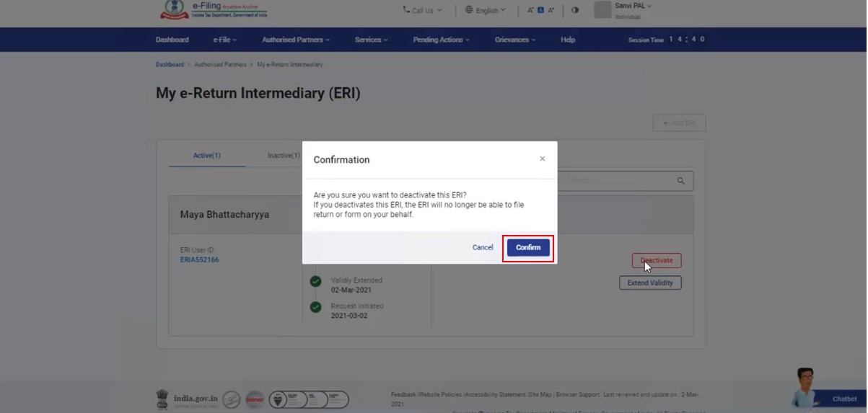This screenshot has height=413, width=868.
Task: Close the Confirmation dialog with the X
Action: click(543, 159)
